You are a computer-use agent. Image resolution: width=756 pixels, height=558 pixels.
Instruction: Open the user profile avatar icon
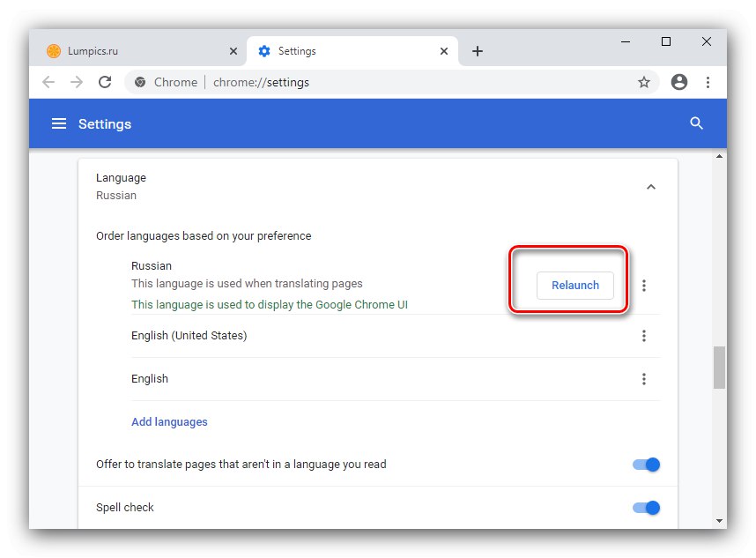pyautogui.click(x=678, y=82)
